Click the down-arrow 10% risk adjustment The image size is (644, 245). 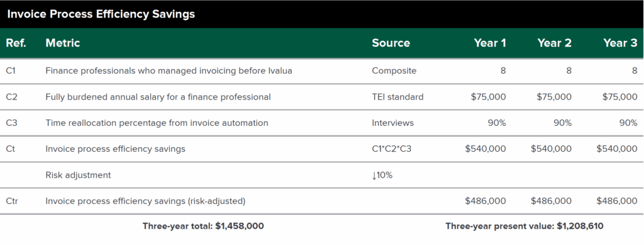click(382, 175)
